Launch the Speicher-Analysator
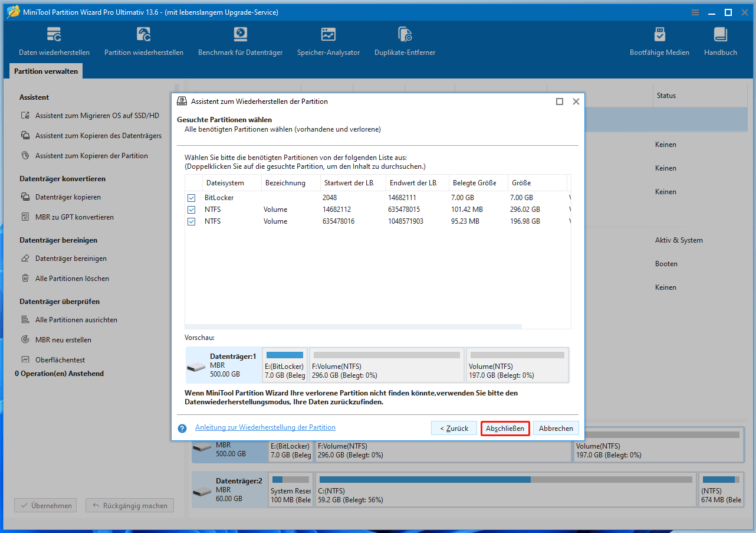 [328, 40]
